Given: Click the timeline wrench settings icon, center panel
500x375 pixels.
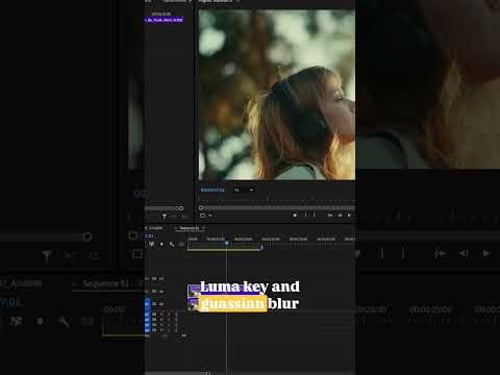Looking at the screenshot, I should [x=172, y=244].
